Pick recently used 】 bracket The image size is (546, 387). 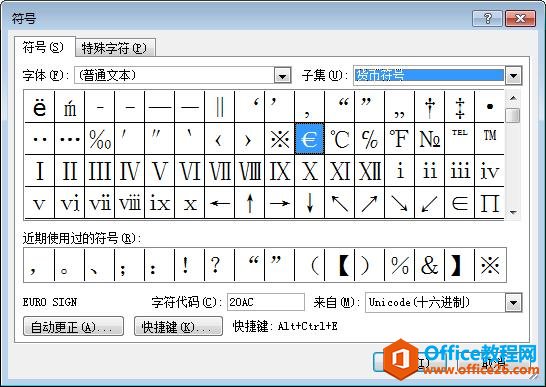(459, 265)
